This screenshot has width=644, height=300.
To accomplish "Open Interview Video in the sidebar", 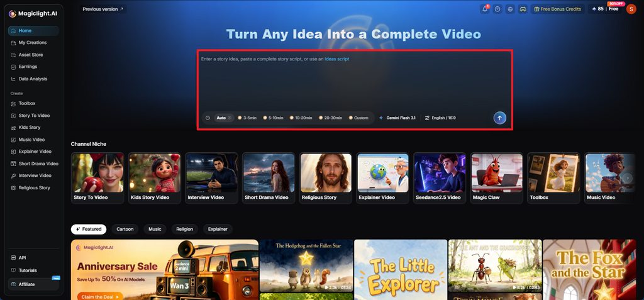I will [33, 175].
